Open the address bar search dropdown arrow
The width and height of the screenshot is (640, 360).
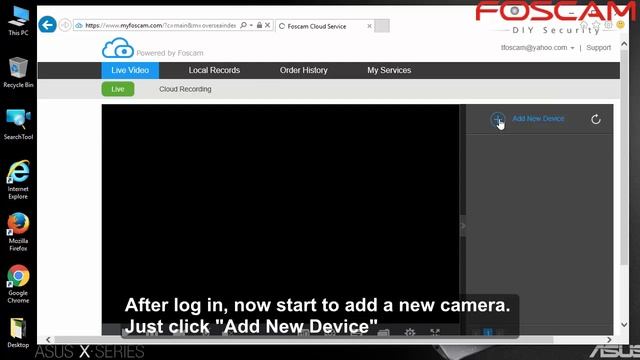(x=251, y=25)
